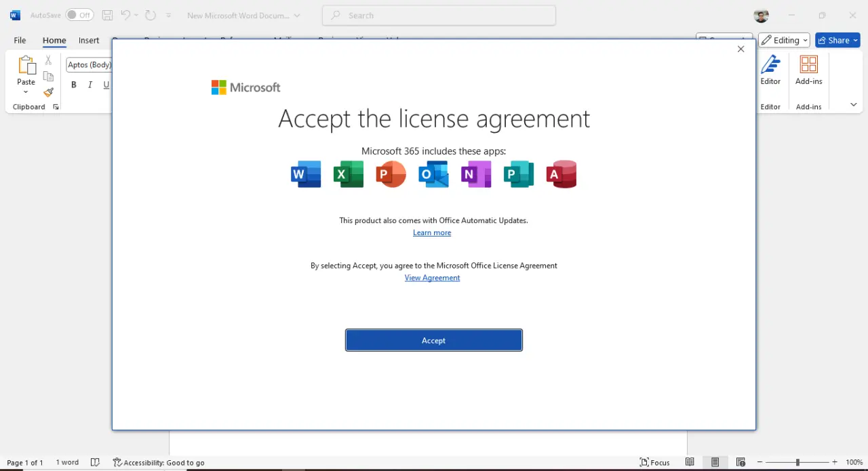The image size is (868, 471).
Task: Click the 1 word count indicator
Action: [67, 462]
